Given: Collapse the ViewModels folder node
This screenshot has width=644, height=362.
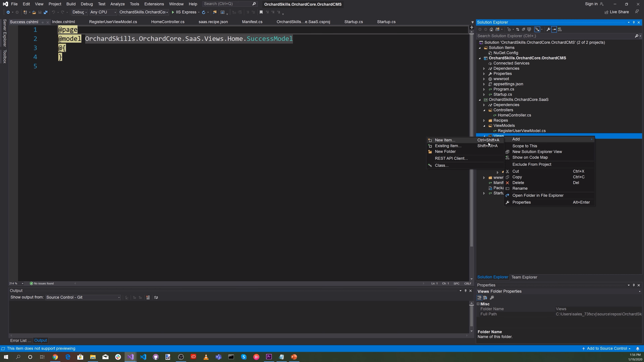Looking at the screenshot, I should coord(484,126).
